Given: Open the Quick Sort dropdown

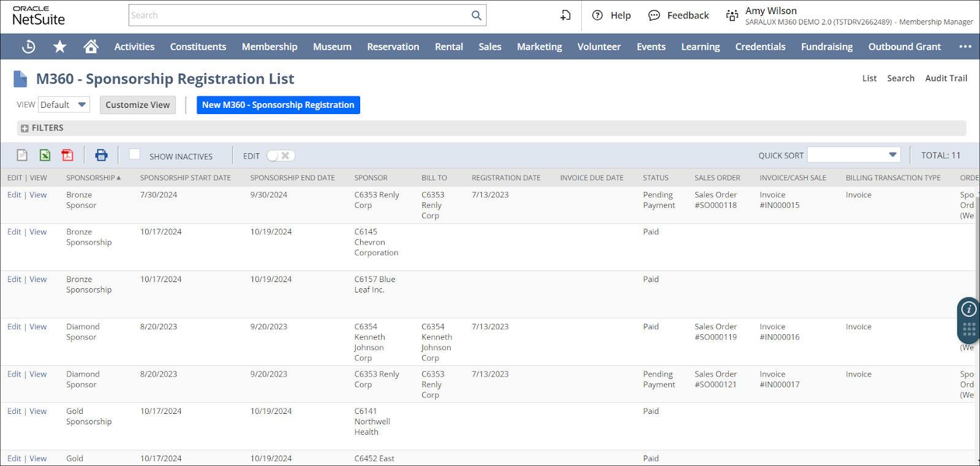Looking at the screenshot, I should pos(854,155).
